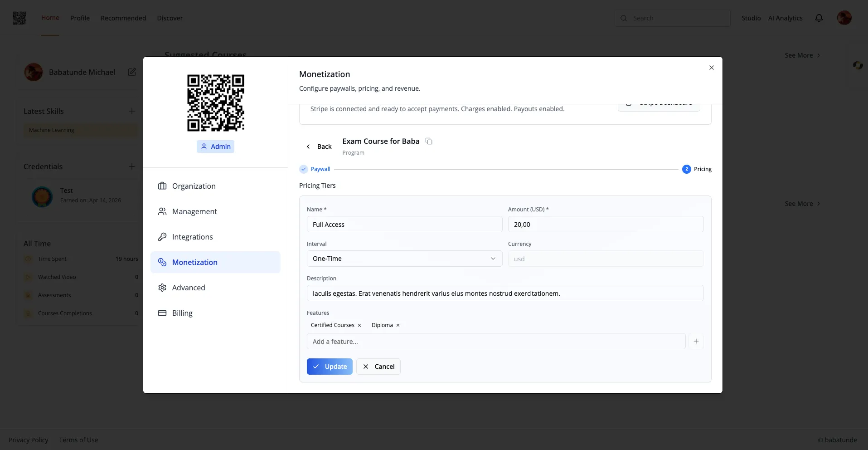Go Back from the pricing step
868x450 pixels.
(x=319, y=147)
